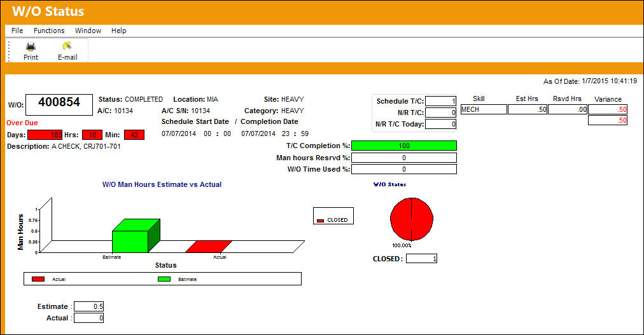Screen dimensions: 644x335
Task: Click the Man hours Resrvd % field
Action: point(404,158)
